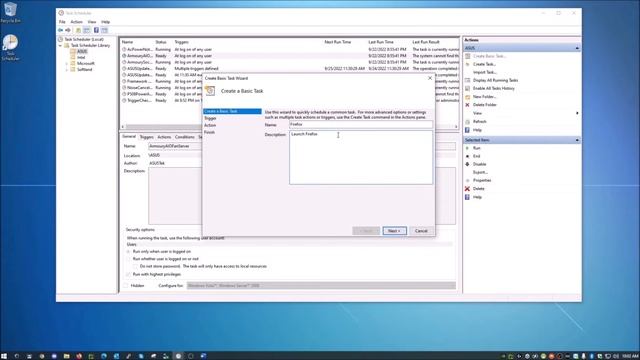Click the Run icon under Selected Item
The image size is (640, 360).
click(x=468, y=148)
